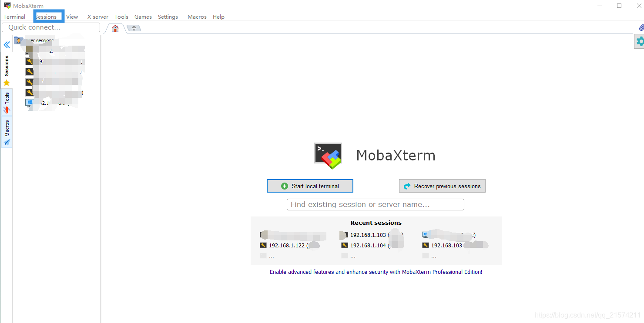Open the Tools menu in menu bar
This screenshot has height=323, width=644.
coord(121,17)
